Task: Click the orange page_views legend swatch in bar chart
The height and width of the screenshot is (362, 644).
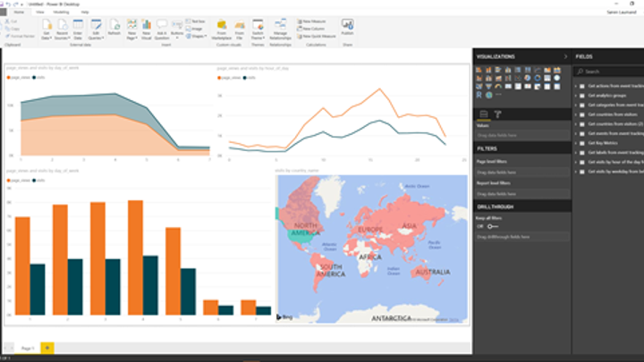Action: (9, 179)
